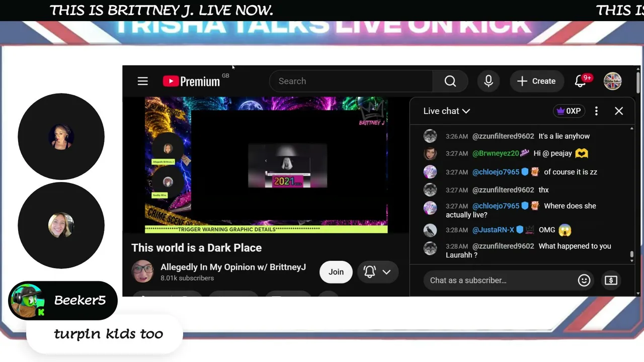Image resolution: width=644 pixels, height=362 pixels.
Task: Click the magnifying glass search button
Action: click(450, 81)
